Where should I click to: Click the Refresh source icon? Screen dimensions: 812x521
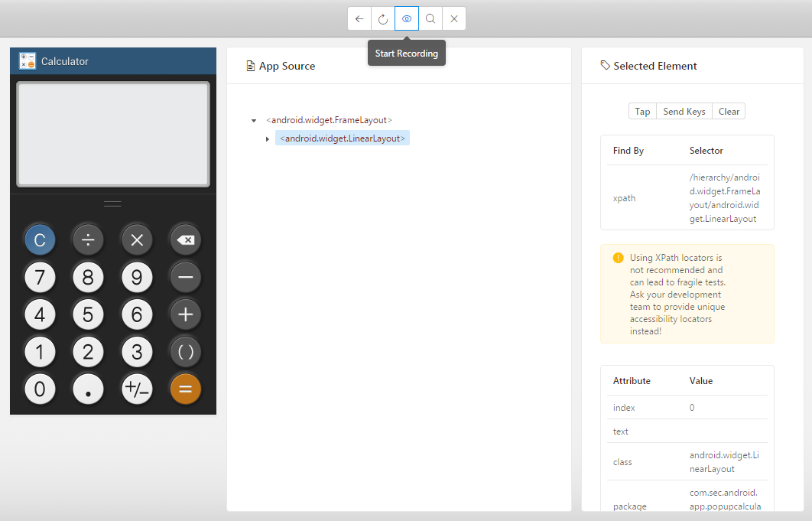383,19
